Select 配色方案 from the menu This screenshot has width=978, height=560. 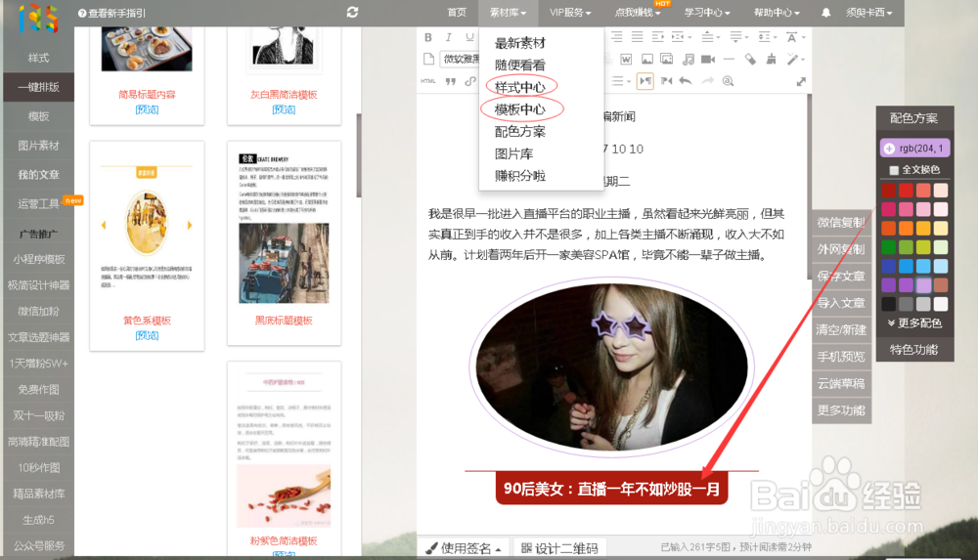[519, 132]
